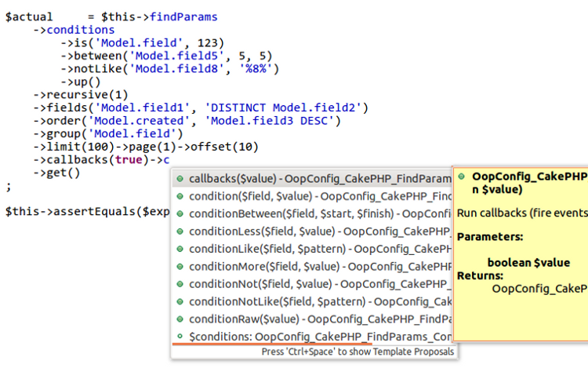Click the notLike('Model.field8', '%8%') call
This screenshot has height=368, width=588.
coord(176,68)
